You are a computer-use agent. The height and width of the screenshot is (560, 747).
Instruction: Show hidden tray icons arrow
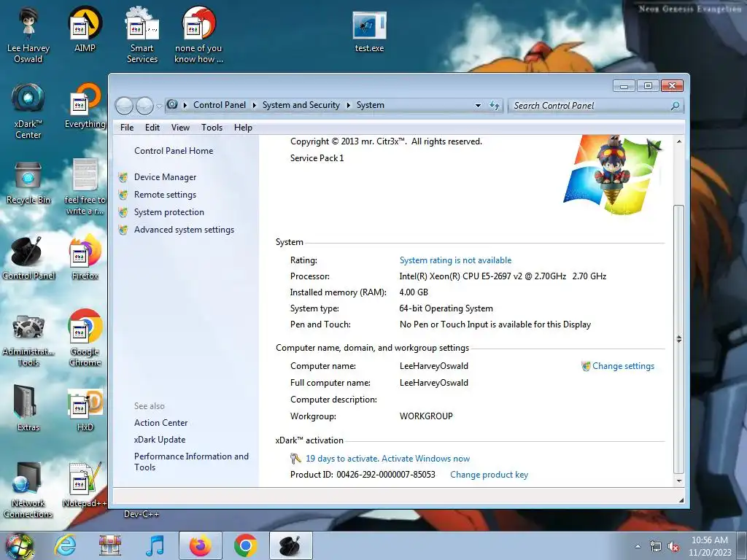tap(638, 546)
